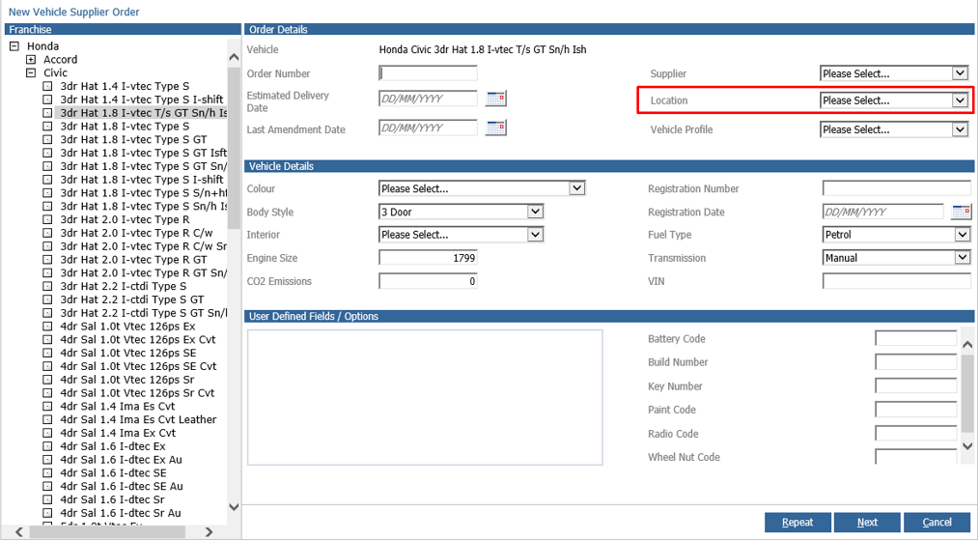Focus the Paint Code field
The image size is (980, 541).
pos(915,410)
